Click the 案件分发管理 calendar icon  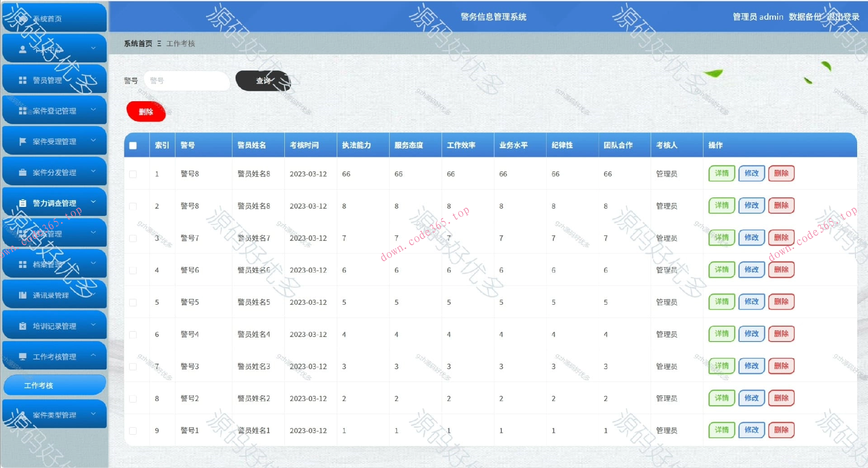pyautogui.click(x=22, y=172)
